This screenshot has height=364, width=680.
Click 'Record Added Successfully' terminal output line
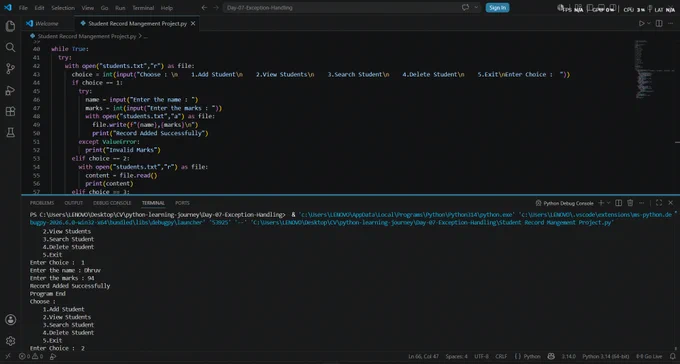[x=70, y=286]
